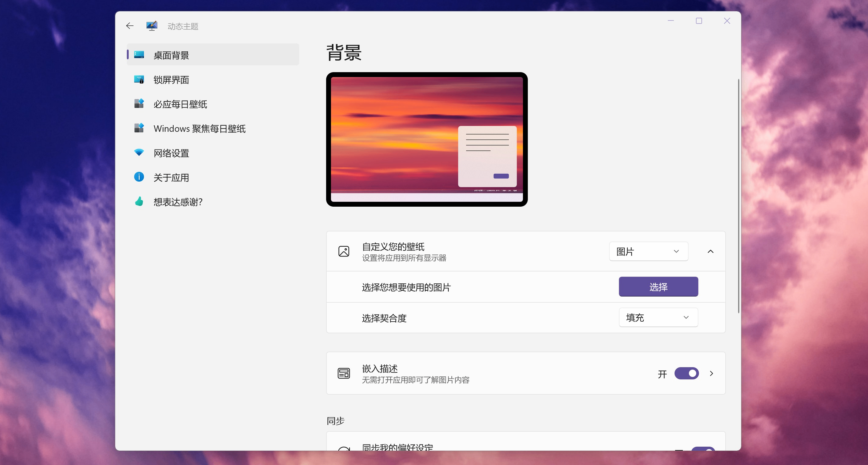Open the 填充 fit mode dropdown

click(x=658, y=317)
